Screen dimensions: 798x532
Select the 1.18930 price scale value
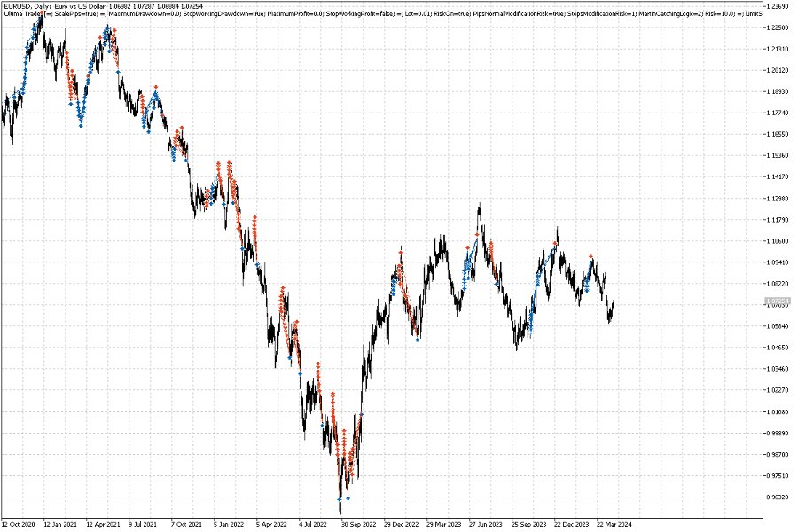point(778,91)
